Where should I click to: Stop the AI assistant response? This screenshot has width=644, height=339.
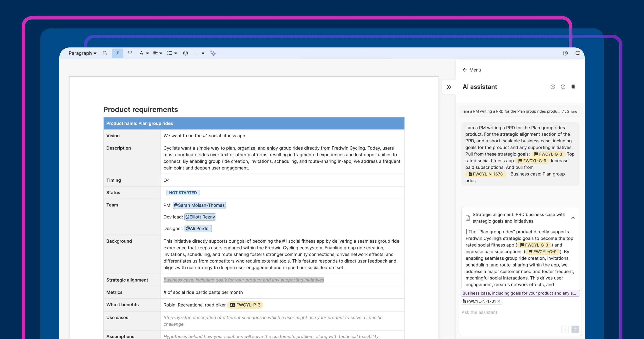(573, 86)
